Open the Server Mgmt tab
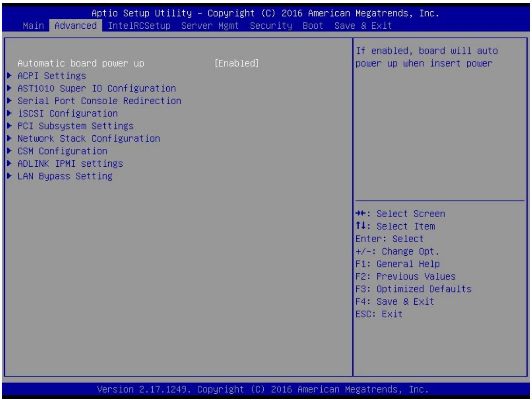The height and width of the screenshot is (400, 532). point(210,26)
